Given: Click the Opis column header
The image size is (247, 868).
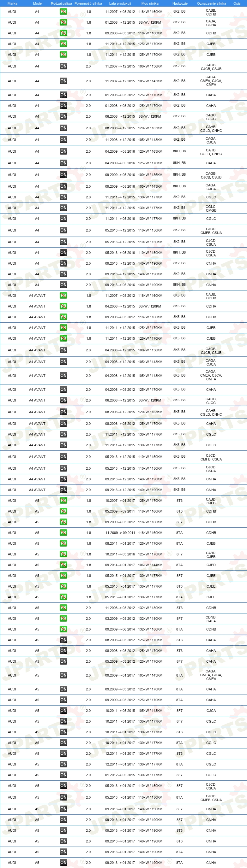Looking at the screenshot, I should tap(237, 3).
